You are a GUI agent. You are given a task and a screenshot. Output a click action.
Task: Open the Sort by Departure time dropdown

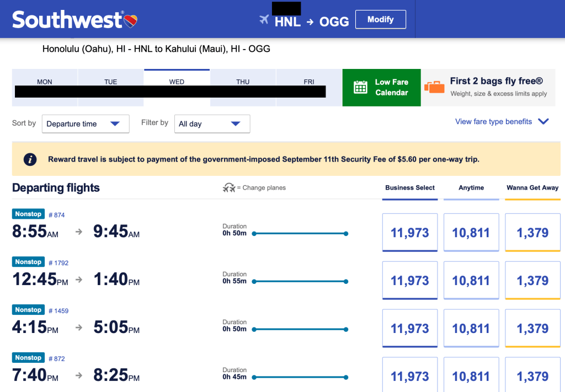tap(86, 124)
